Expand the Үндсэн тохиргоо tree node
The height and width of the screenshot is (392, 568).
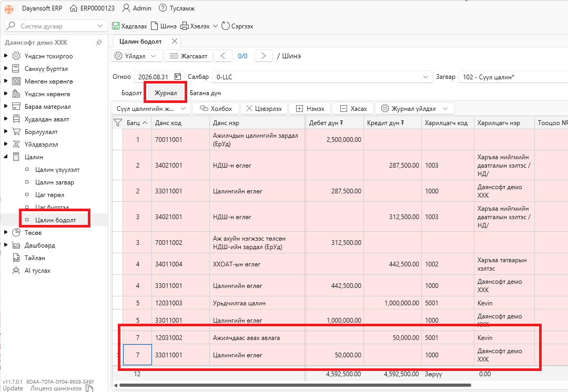(x=6, y=56)
